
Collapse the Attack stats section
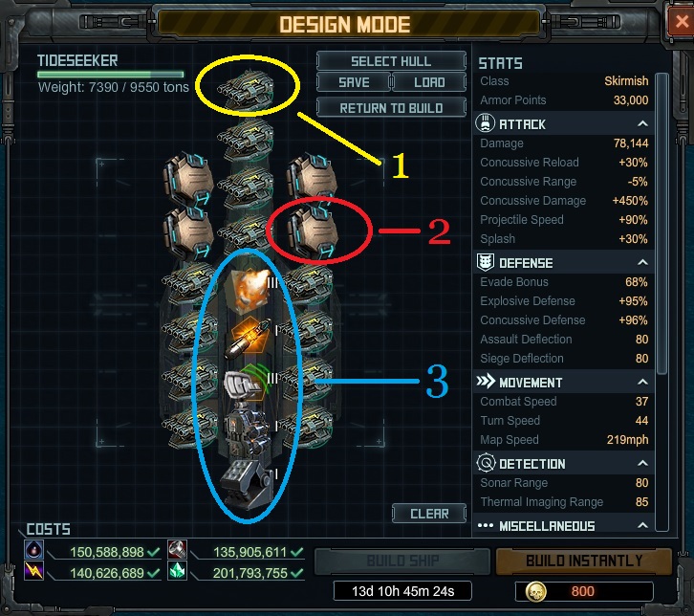click(642, 124)
